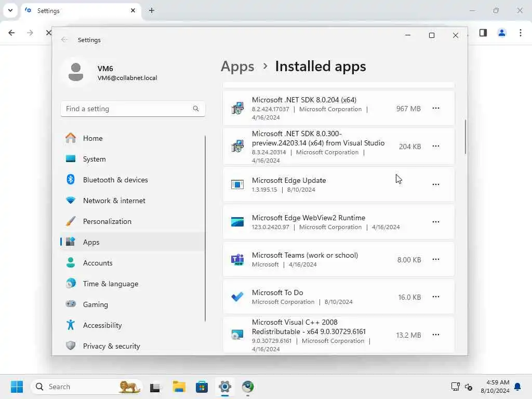Screen dimensions: 532x399
Task: Open Microsoft Store from taskbar
Action: click(x=202, y=387)
